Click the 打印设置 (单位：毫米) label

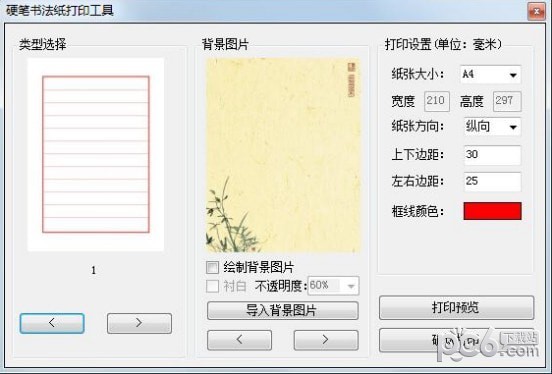(443, 45)
